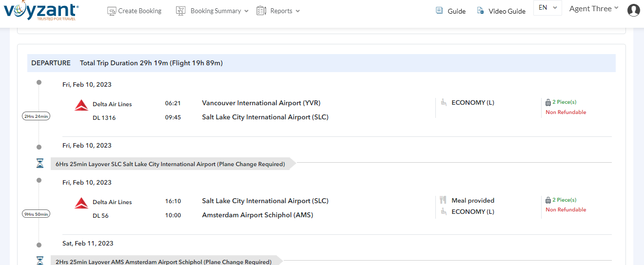The width and height of the screenshot is (644, 265).
Task: Click the 2Hrs 24min duration marker
Action: [36, 116]
